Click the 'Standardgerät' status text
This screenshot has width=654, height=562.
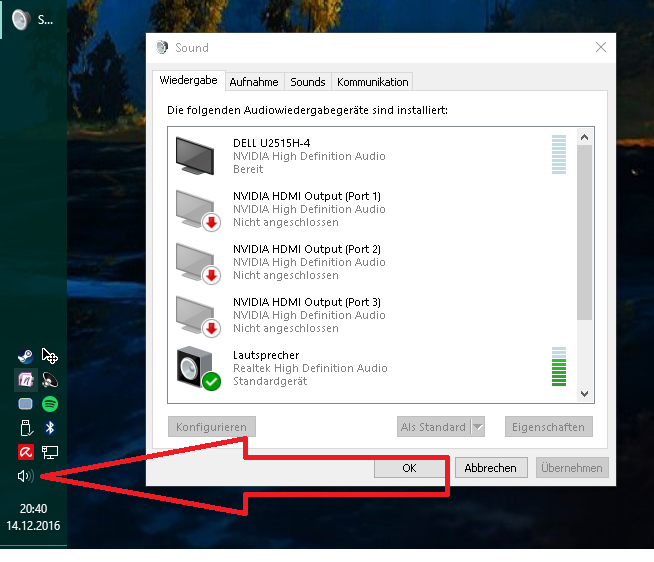point(270,381)
